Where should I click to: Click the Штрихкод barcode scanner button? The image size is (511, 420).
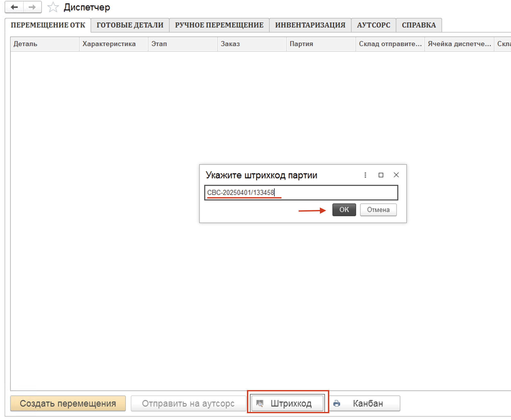click(x=287, y=403)
